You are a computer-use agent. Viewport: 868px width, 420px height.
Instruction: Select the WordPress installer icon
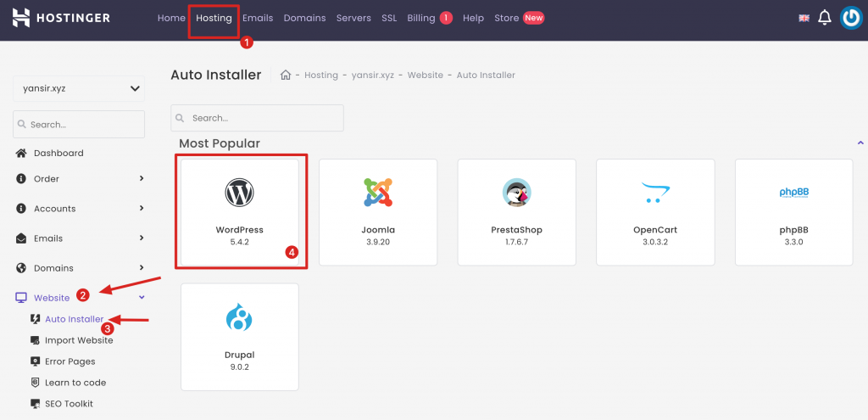pyautogui.click(x=240, y=193)
